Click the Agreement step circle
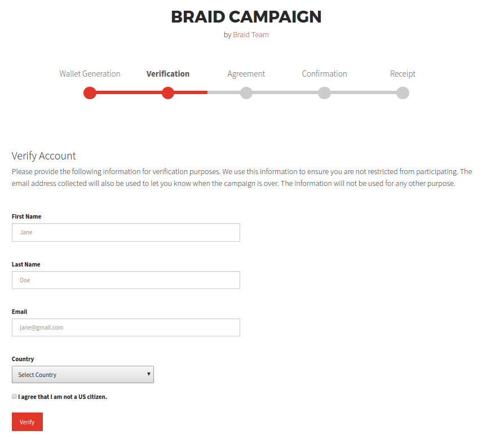482x448 pixels. [246, 93]
